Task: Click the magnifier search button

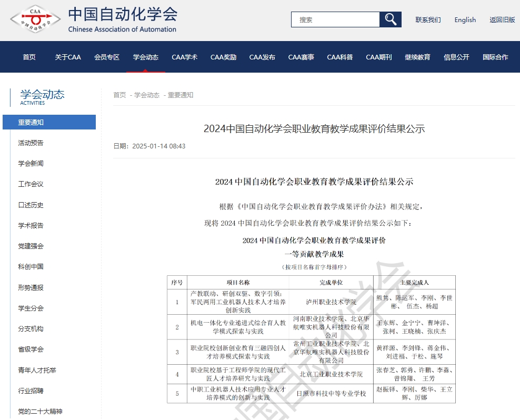Action: [x=391, y=19]
